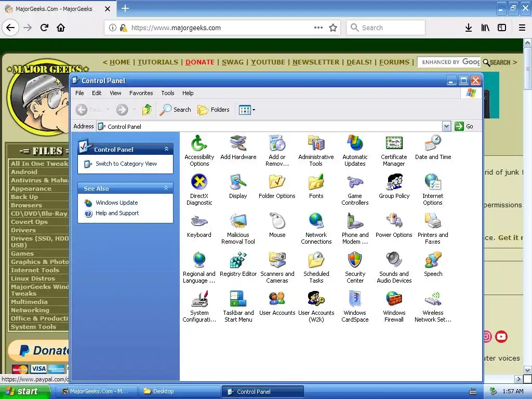
Task: Open Windows Firewall icon
Action: coord(394,307)
